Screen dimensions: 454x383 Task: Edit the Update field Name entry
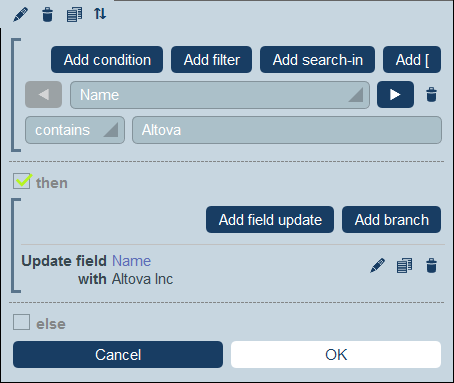coord(377,266)
